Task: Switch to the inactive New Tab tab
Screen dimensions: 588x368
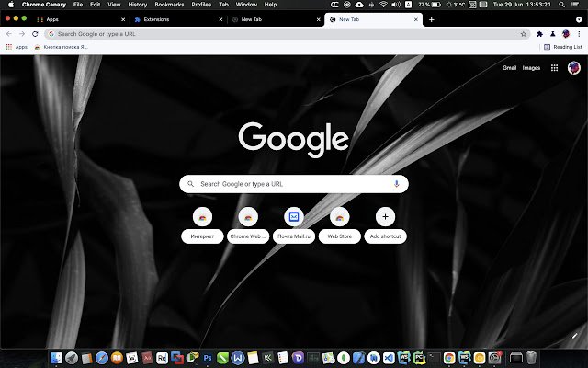Action: [276, 19]
